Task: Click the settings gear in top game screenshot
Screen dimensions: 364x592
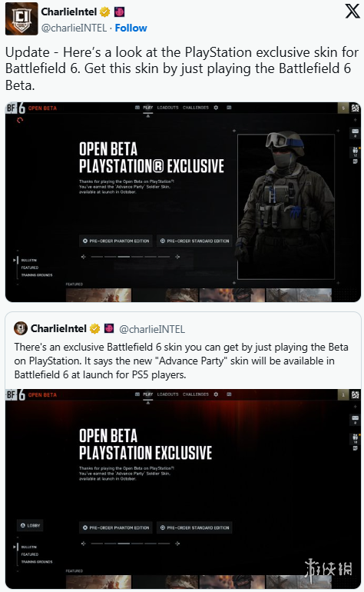Action: point(216,108)
